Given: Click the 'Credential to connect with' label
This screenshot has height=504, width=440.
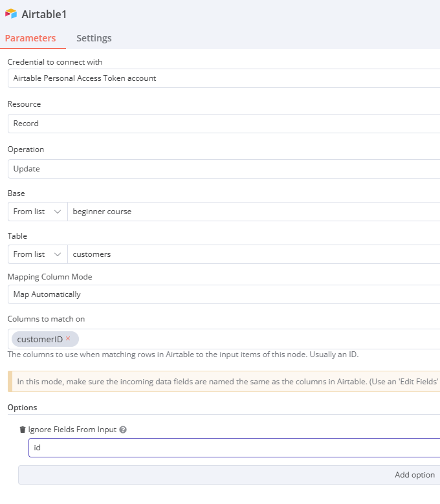Looking at the screenshot, I should click(55, 61).
